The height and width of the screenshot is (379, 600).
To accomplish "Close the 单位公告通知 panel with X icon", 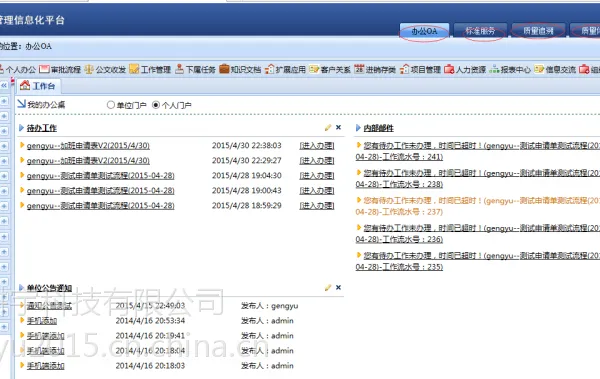I will (x=338, y=288).
